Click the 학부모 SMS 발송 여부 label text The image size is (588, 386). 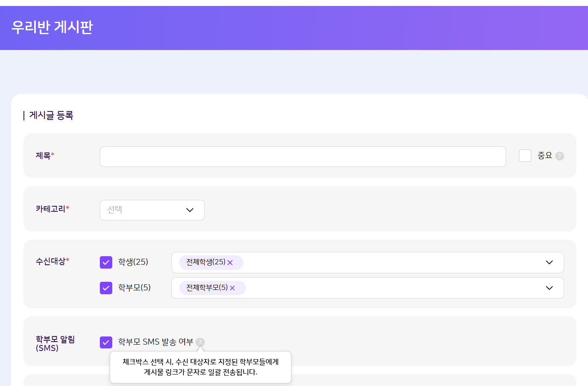(155, 342)
